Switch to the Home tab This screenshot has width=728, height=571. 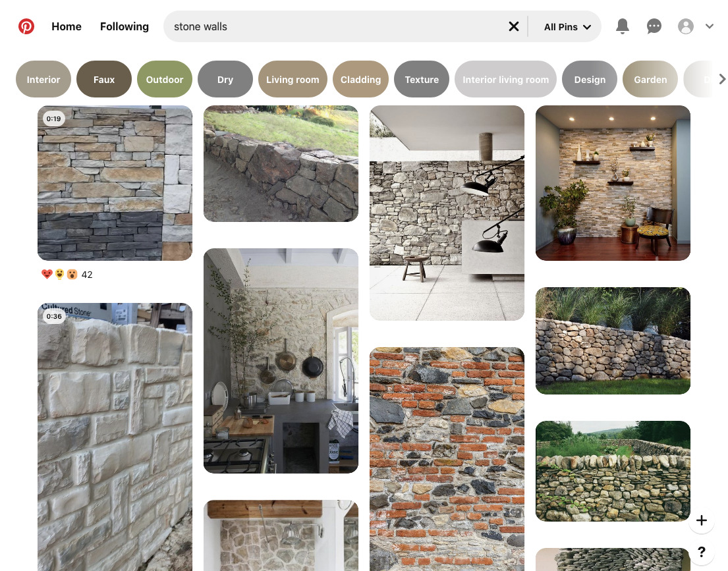coord(67,26)
